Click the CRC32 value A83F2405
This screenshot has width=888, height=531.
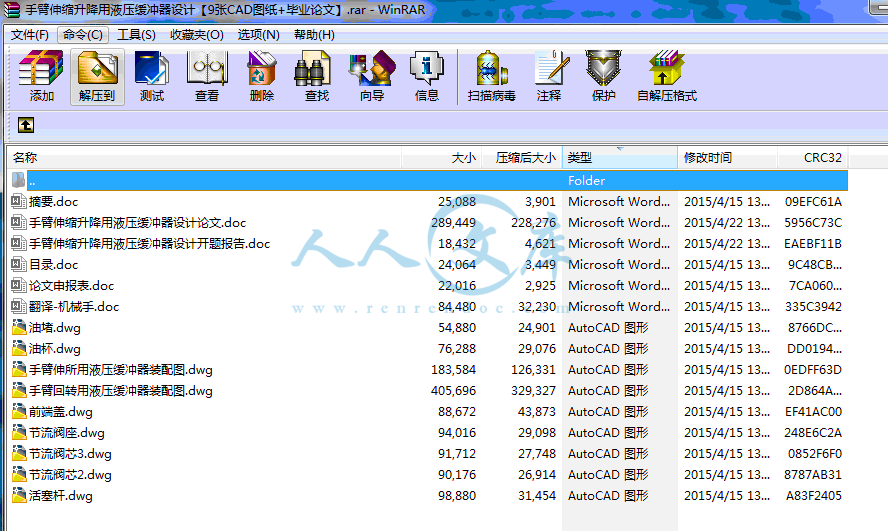point(813,495)
